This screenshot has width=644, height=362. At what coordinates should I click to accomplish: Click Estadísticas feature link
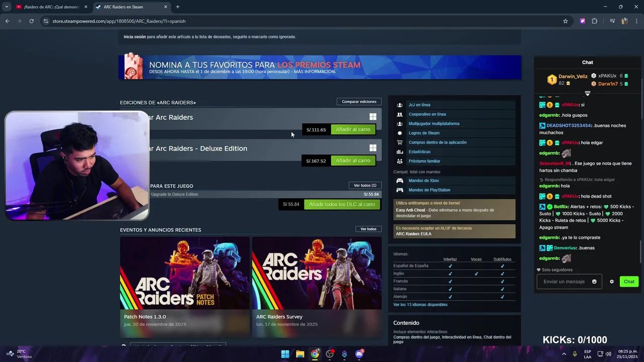click(420, 152)
